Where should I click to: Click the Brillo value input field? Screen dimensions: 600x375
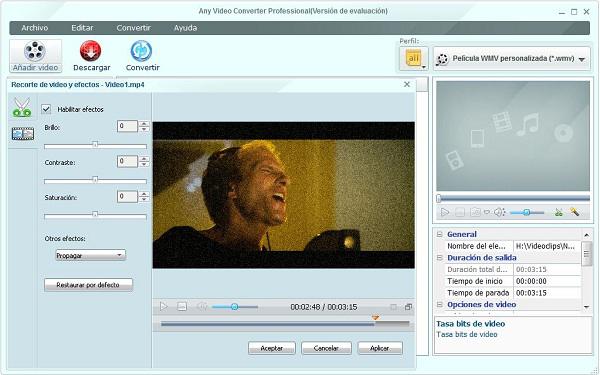pyautogui.click(x=127, y=126)
